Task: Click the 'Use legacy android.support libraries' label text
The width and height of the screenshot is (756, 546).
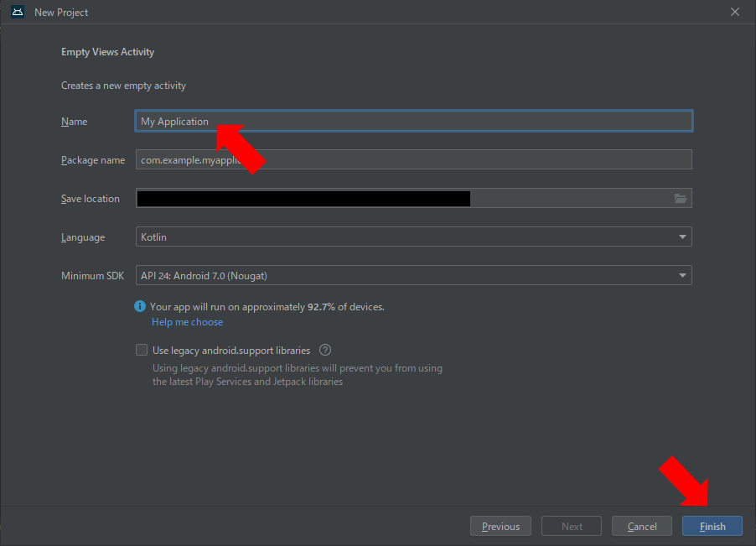Action: [231, 351]
